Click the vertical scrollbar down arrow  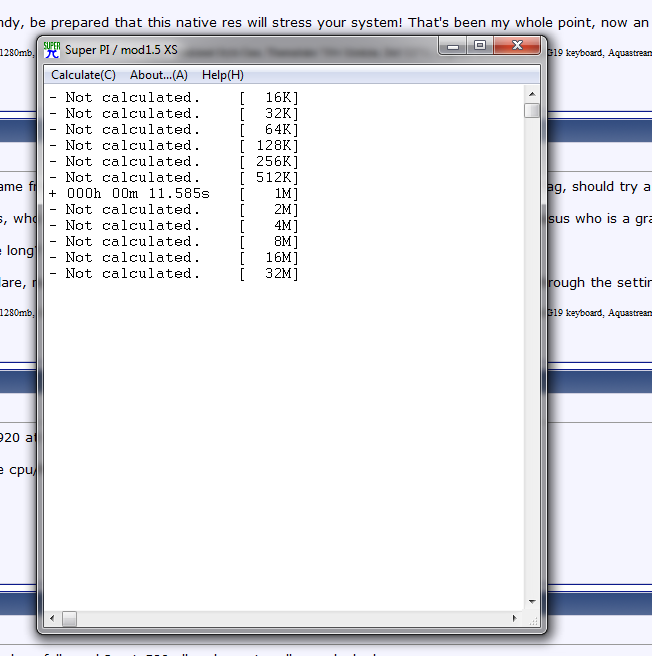click(532, 602)
